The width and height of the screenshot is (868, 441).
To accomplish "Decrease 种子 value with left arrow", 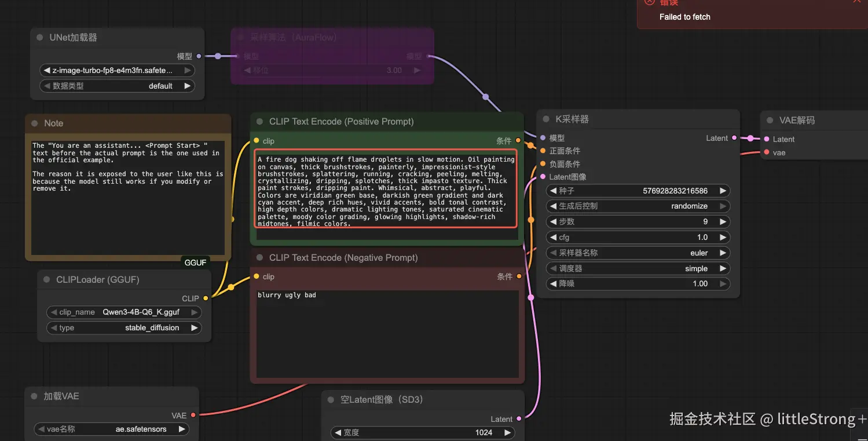I will [x=553, y=191].
